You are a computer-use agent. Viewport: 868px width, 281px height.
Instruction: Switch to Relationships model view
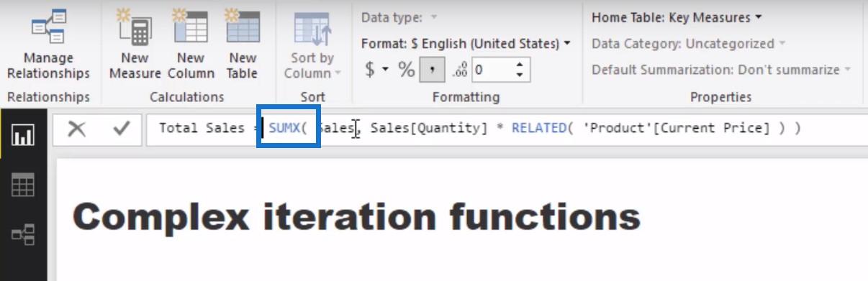point(23,234)
